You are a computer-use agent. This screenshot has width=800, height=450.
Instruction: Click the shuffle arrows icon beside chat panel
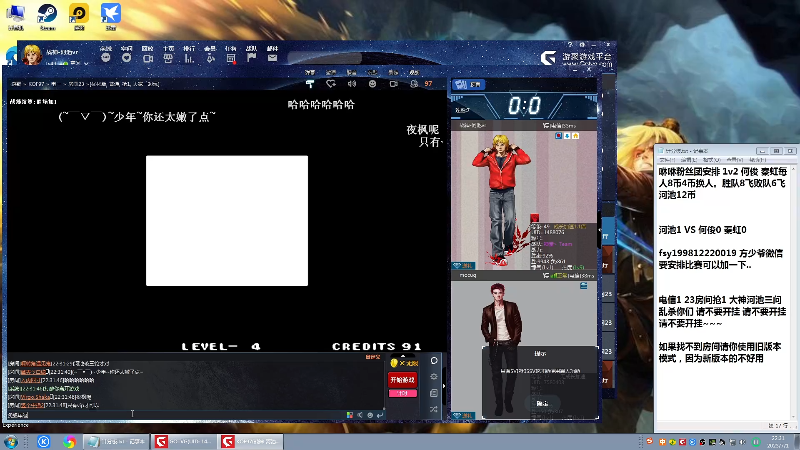[434, 409]
